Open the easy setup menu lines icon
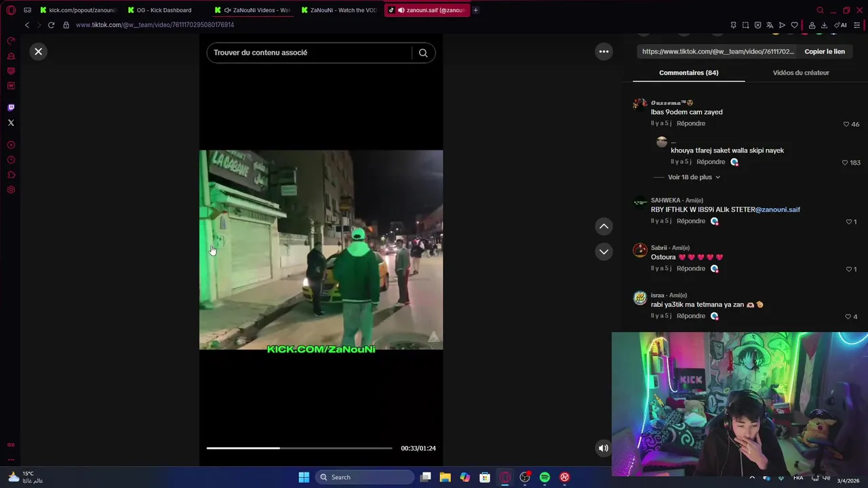Image resolution: width=868 pixels, height=488 pixels. 857,25
